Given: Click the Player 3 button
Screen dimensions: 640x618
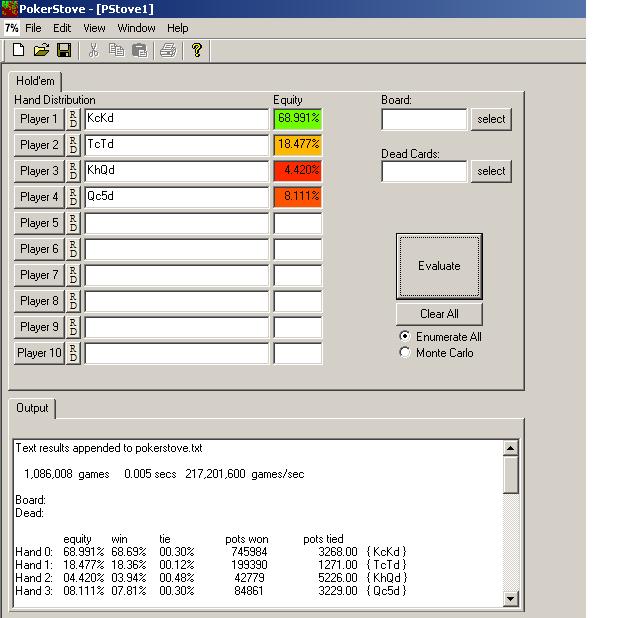Looking at the screenshot, I should (39, 171).
